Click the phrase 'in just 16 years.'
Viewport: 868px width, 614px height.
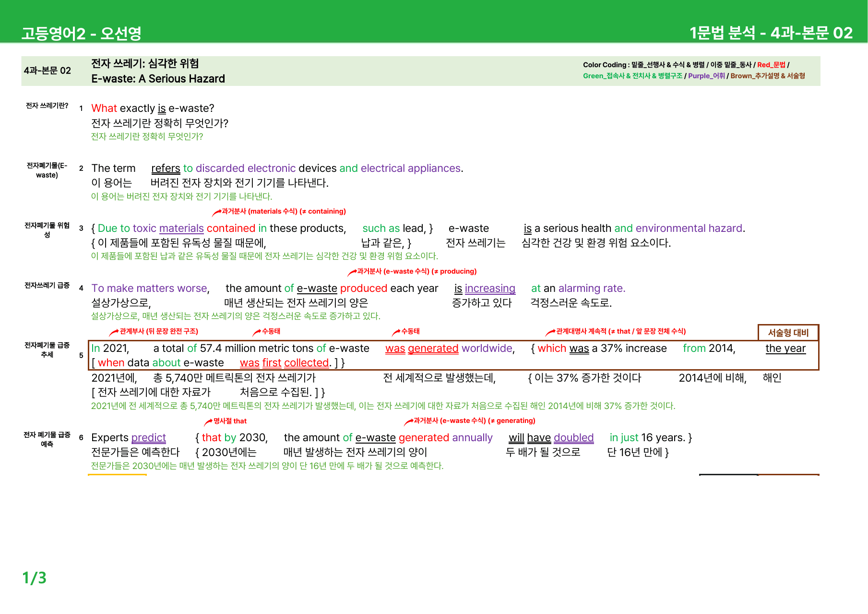(648, 438)
